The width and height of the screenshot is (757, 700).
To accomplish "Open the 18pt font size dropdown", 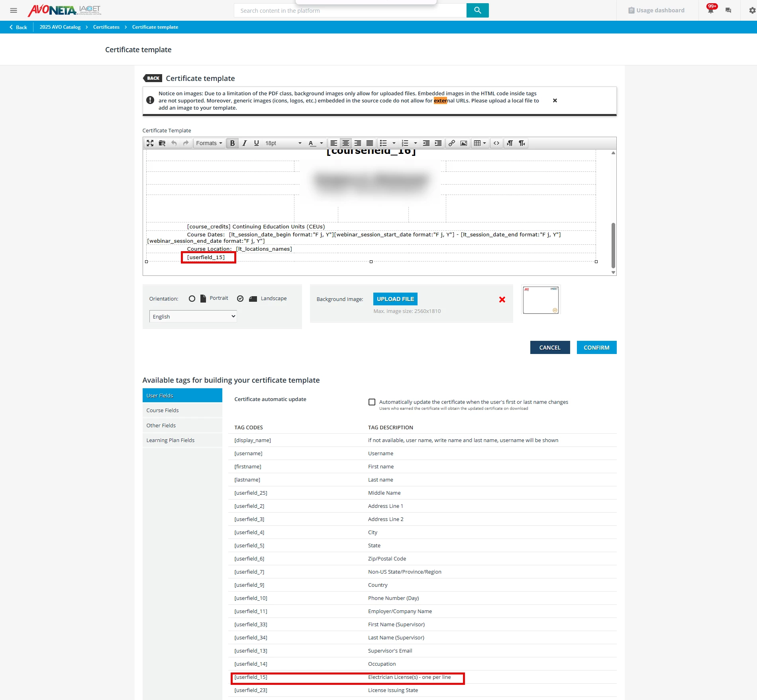I will click(x=283, y=143).
